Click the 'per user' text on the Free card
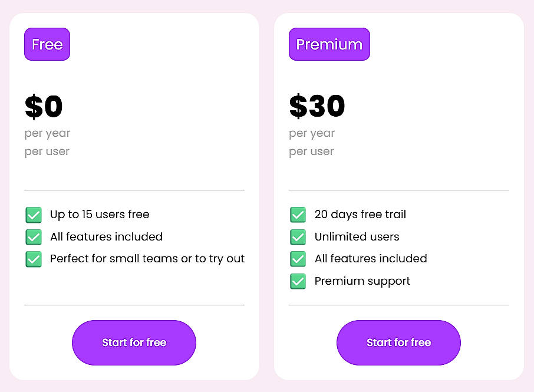 [x=47, y=151]
